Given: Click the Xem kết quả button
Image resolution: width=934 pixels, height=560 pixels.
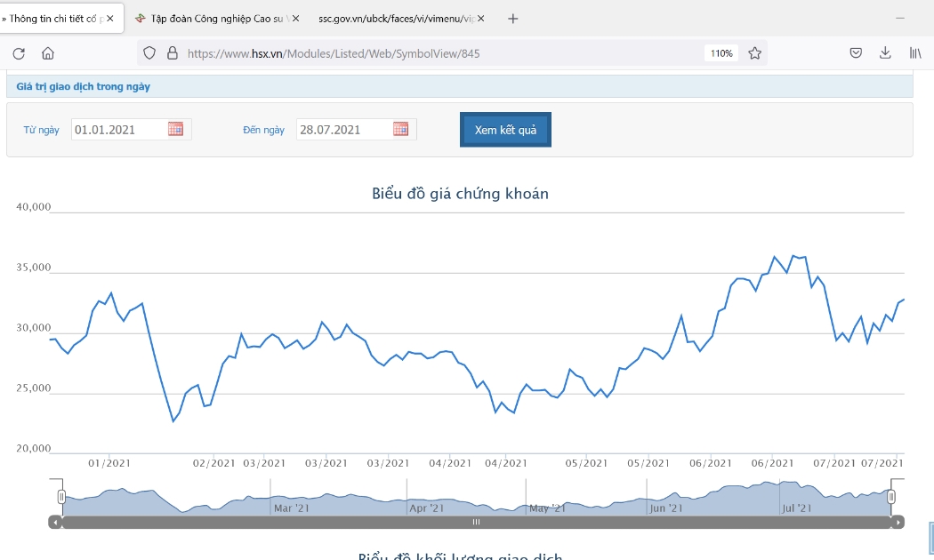Looking at the screenshot, I should 506,130.
